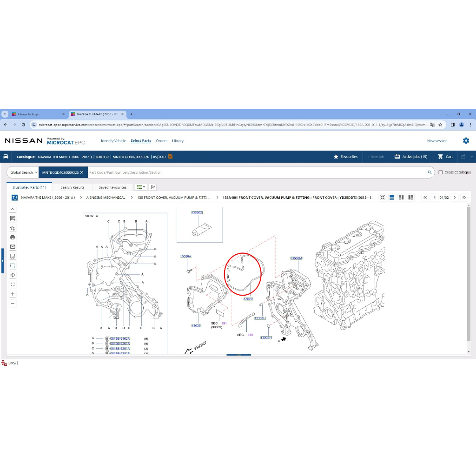Select the pan/move illustration tool

(13, 275)
